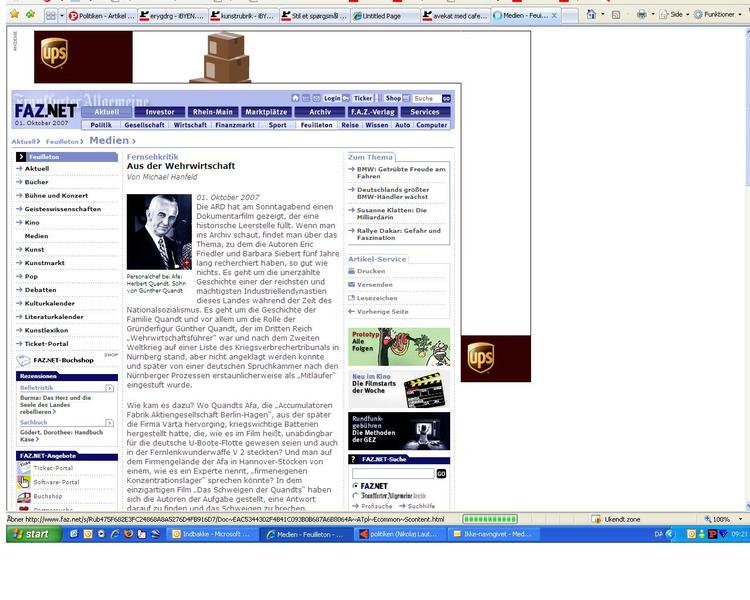Open a new blank tab
The width and height of the screenshot is (750, 600).
[x=569, y=16]
